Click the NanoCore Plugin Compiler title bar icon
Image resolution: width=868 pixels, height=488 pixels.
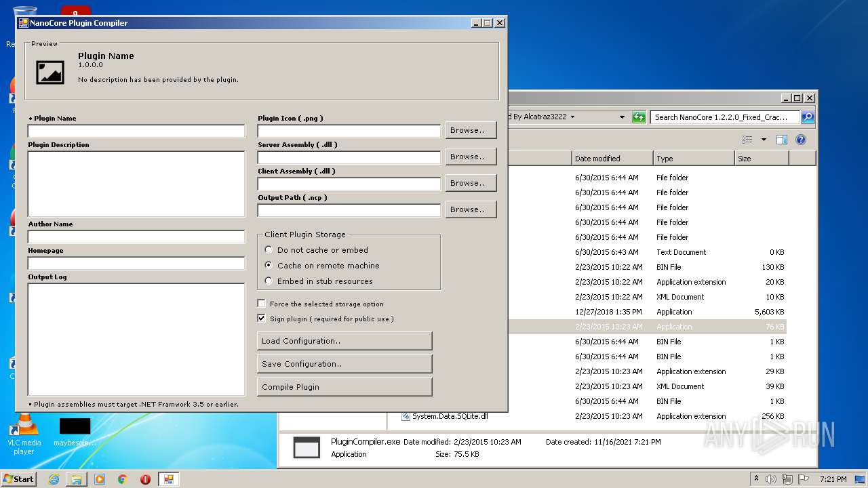pyautogui.click(x=23, y=22)
